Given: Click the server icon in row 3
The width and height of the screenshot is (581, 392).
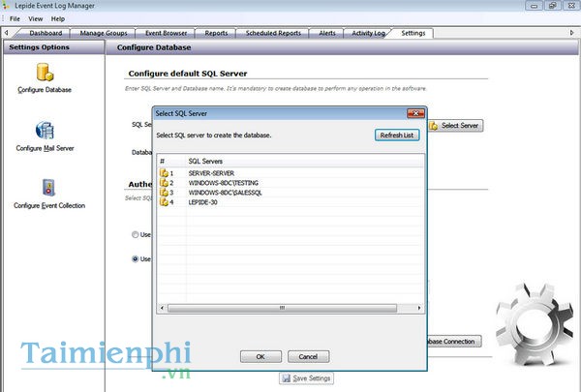Looking at the screenshot, I should tap(164, 193).
